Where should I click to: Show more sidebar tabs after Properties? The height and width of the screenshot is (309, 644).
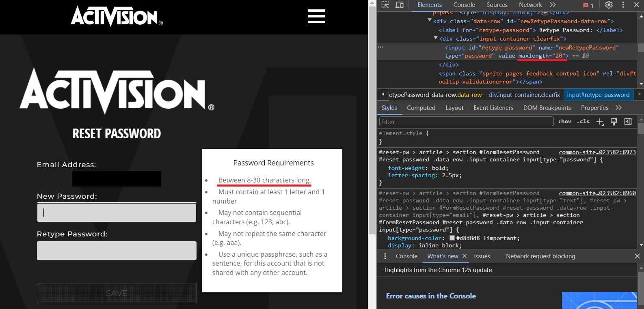click(x=618, y=108)
